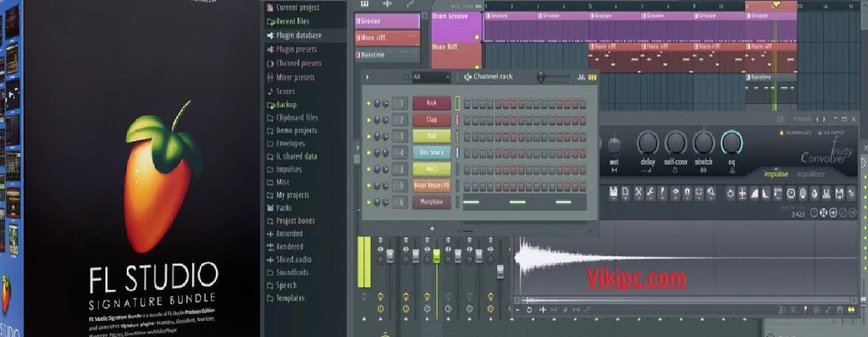Click the Convolver self-conv knob
868x337 pixels.
point(676,143)
